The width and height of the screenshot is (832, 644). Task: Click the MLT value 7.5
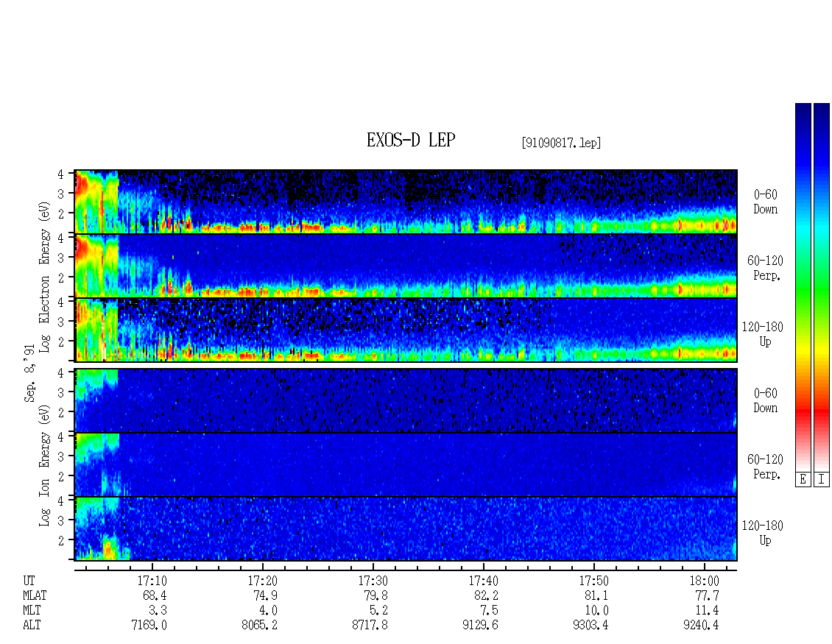[489, 611]
